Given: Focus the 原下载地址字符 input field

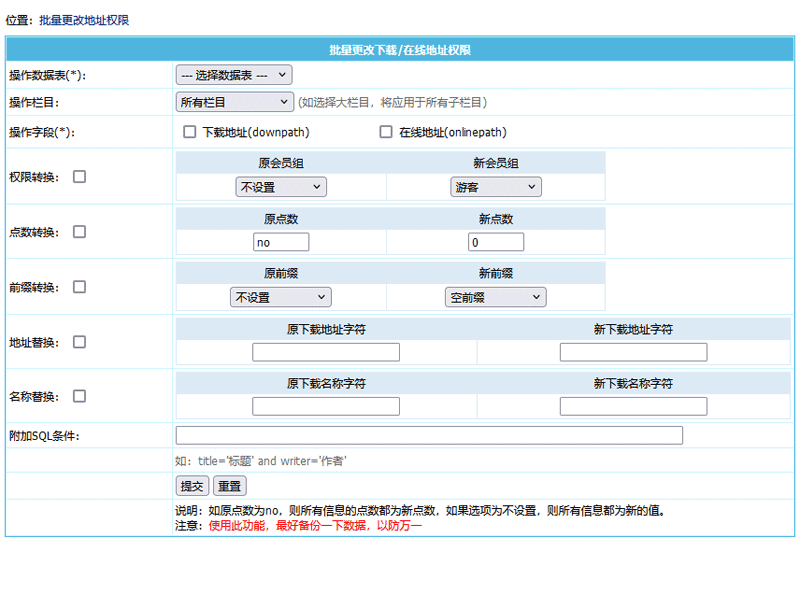Looking at the screenshot, I should click(x=326, y=352).
